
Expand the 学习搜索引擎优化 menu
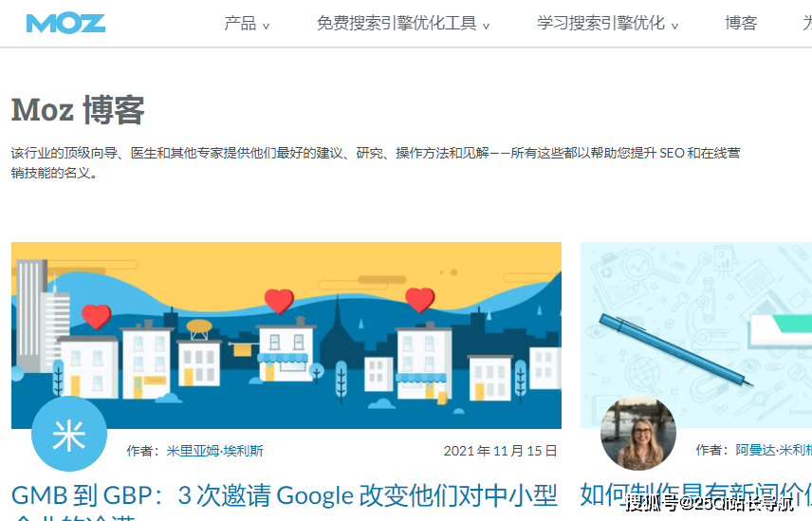(607, 24)
